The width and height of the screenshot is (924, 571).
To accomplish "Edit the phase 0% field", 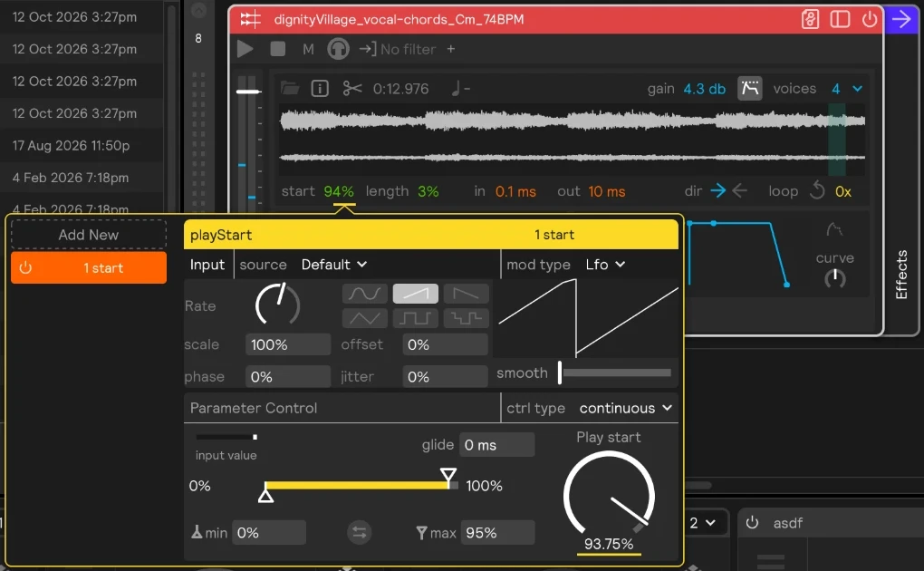I will point(287,376).
